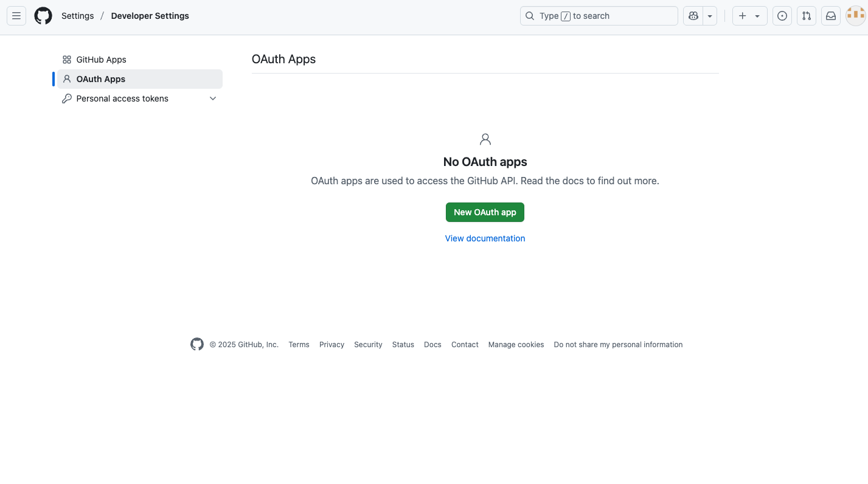Click the footer GitHub logo
The image size is (868, 484).
pyautogui.click(x=197, y=344)
